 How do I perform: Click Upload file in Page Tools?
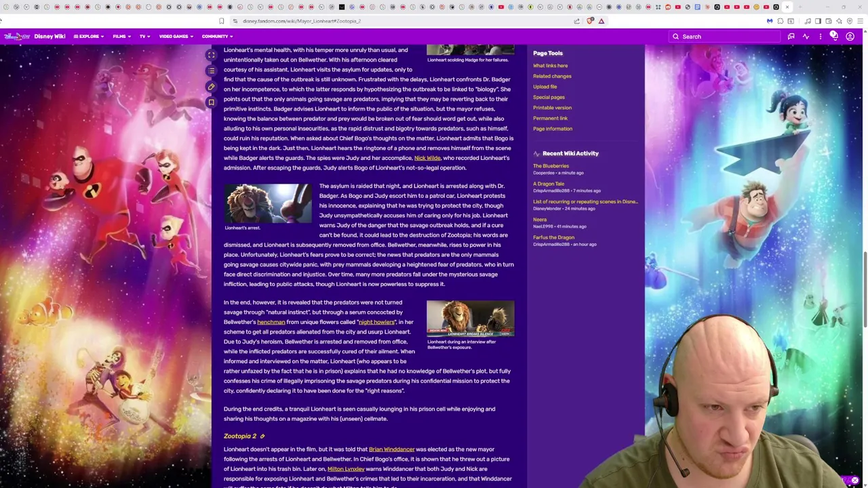(545, 87)
